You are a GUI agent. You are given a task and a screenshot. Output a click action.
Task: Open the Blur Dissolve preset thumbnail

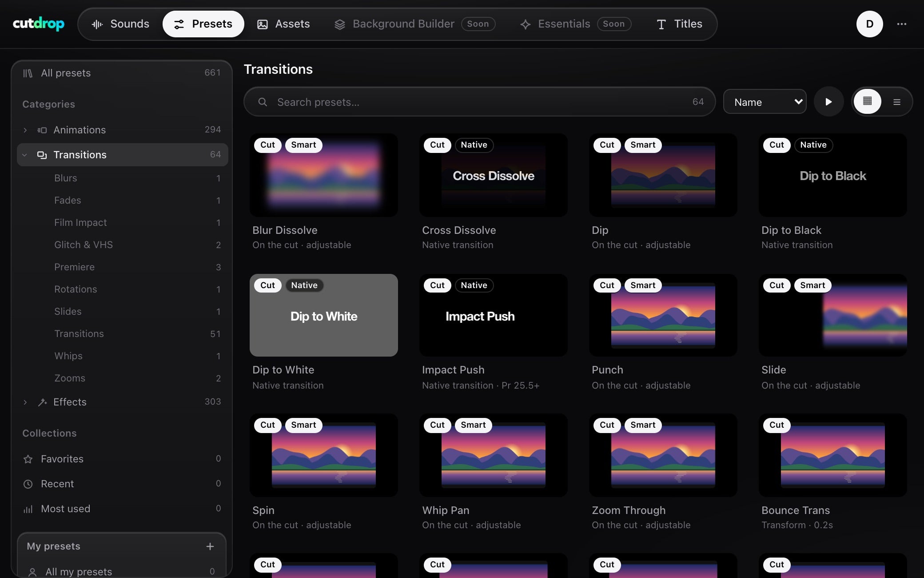coord(324,175)
